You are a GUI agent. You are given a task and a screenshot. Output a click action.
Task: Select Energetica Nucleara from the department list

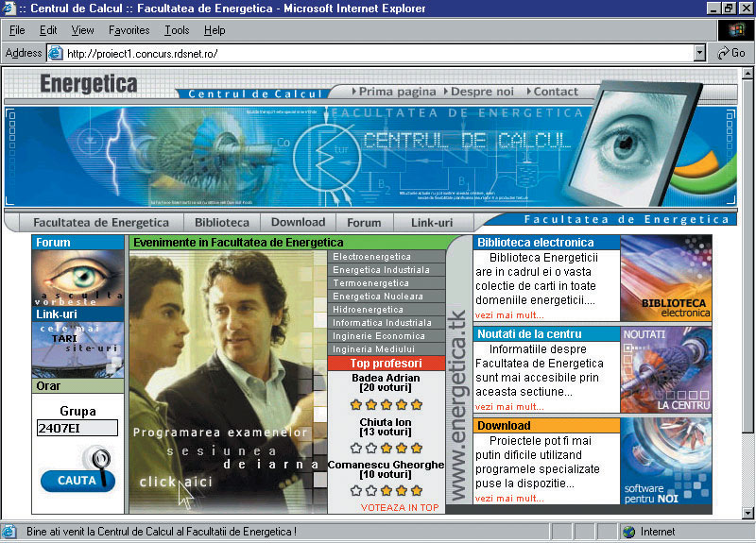pyautogui.click(x=378, y=297)
